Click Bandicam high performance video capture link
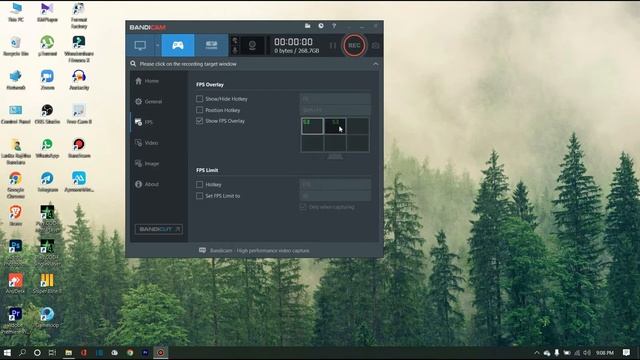This screenshot has height=360, width=640. tap(260, 251)
